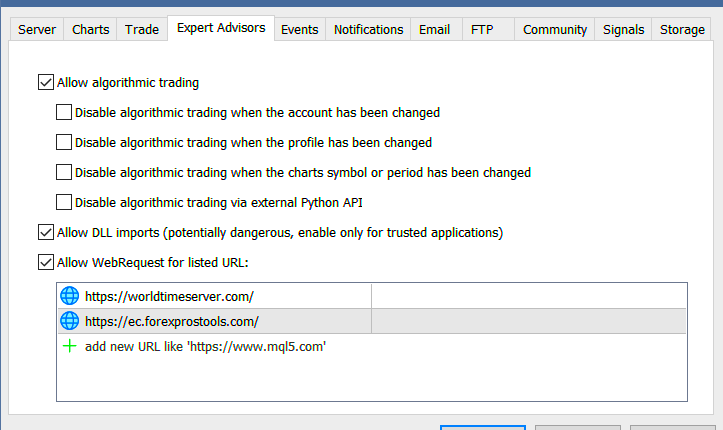
Task: Open the Charts tab
Action: (91, 29)
